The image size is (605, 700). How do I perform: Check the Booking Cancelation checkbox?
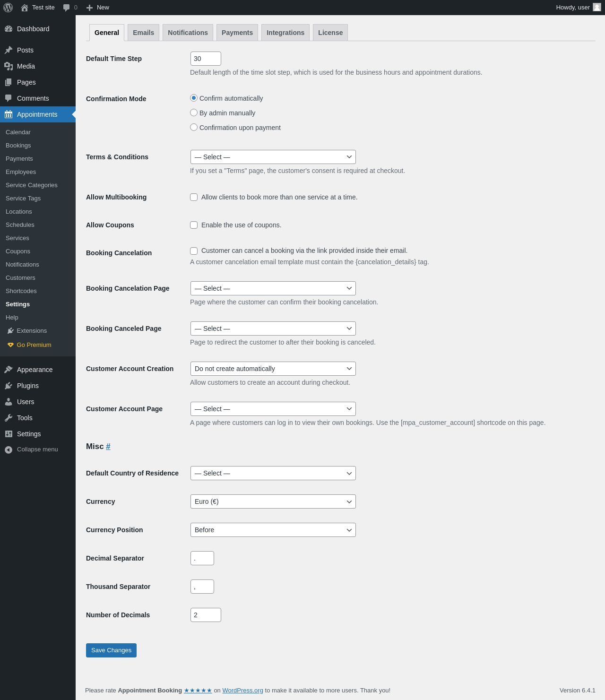click(x=194, y=251)
